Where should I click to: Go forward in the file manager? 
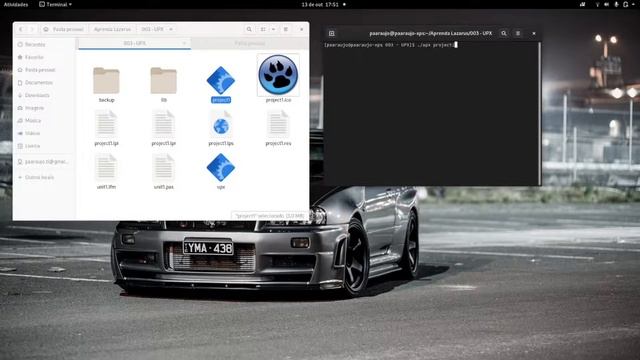[x=31, y=29]
